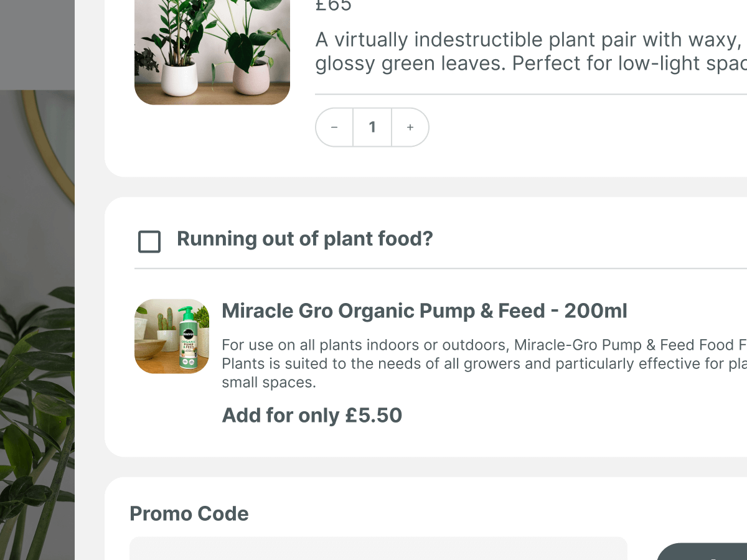Click the plus icon to increase quantity
The width and height of the screenshot is (747, 560).
point(410,127)
